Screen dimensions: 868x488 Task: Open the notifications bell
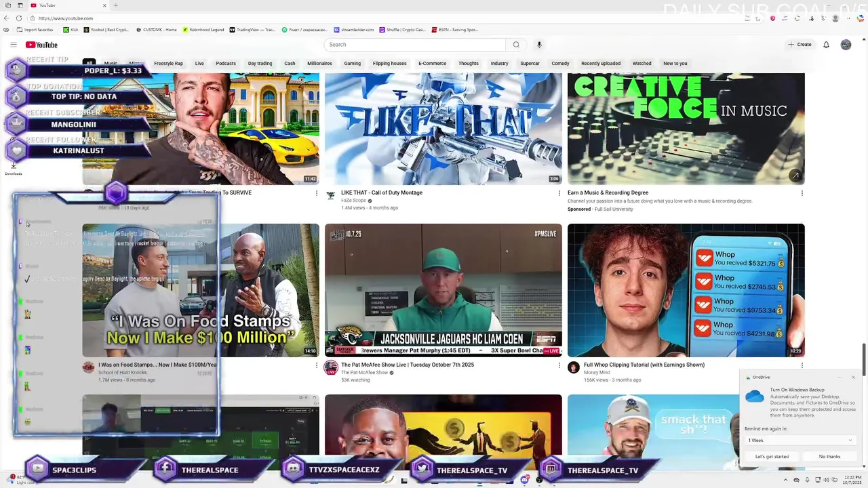(x=826, y=45)
